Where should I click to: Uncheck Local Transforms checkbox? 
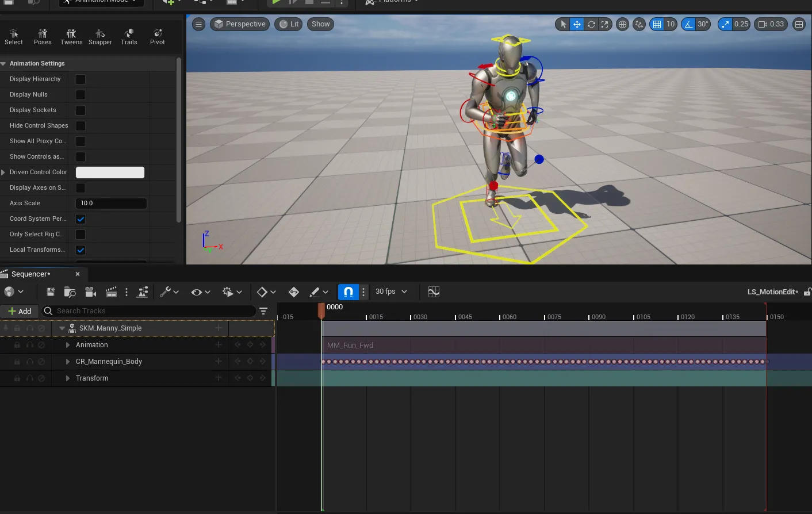click(x=81, y=250)
